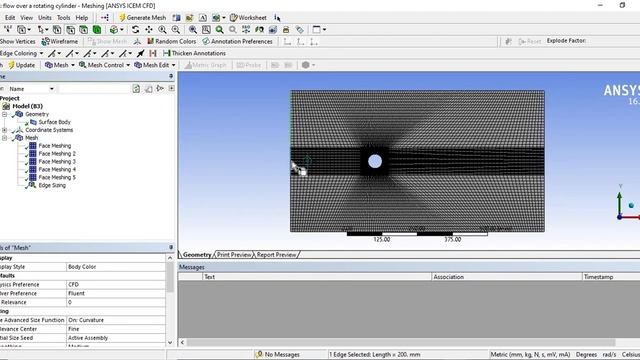Click the Selection Information icon next to Worksheet
This screenshot has height=360, width=640.
click(x=277, y=18)
